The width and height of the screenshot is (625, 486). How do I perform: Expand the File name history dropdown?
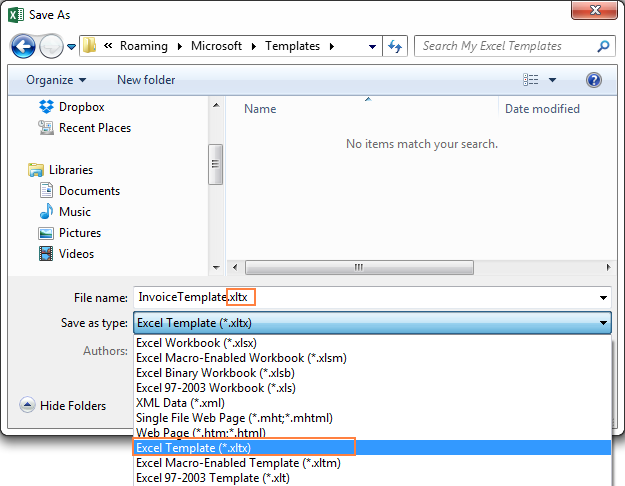point(603,298)
